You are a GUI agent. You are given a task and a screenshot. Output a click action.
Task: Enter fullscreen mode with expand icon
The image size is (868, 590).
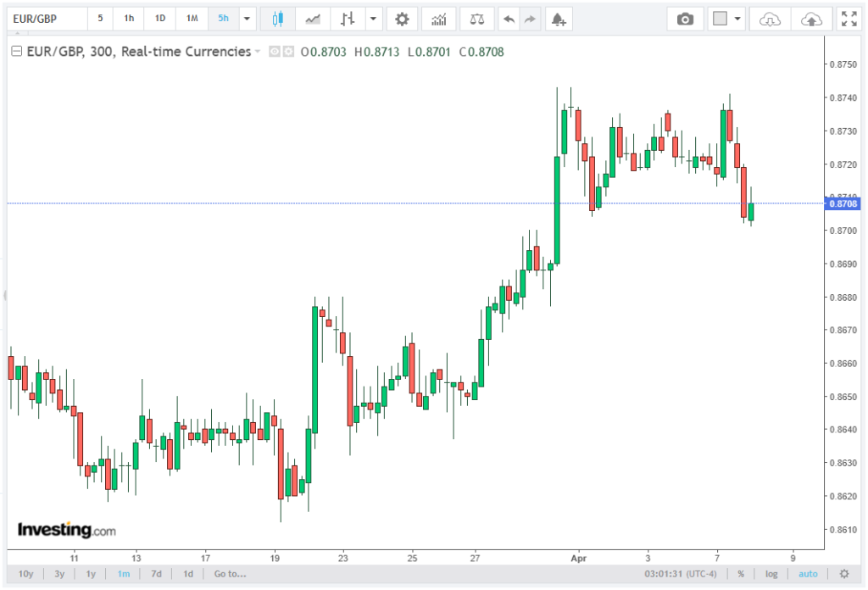[x=848, y=19]
